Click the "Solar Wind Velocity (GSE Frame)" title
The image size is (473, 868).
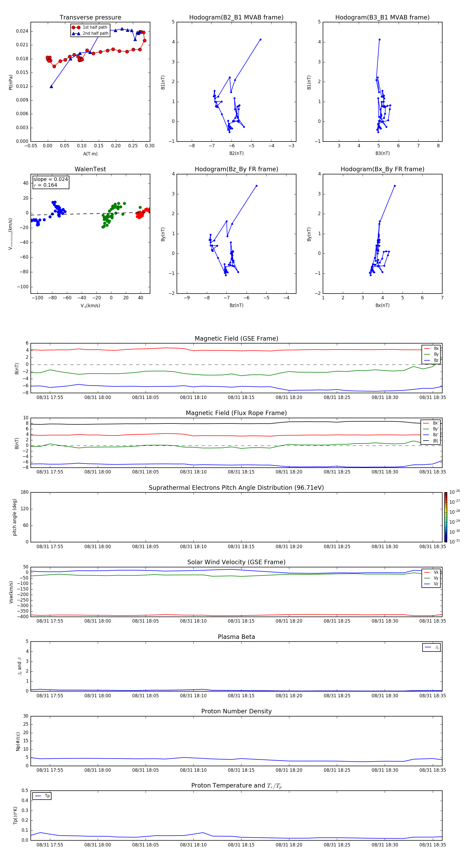click(236, 562)
